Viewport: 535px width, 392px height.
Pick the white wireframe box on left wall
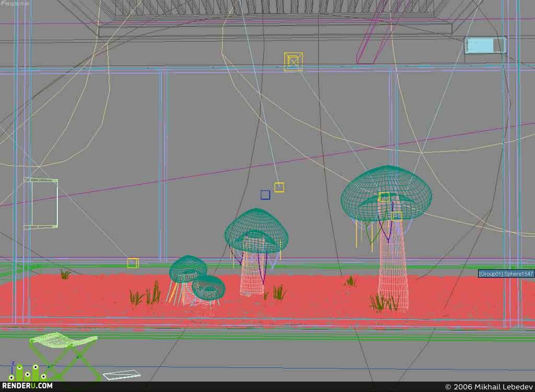tap(41, 203)
